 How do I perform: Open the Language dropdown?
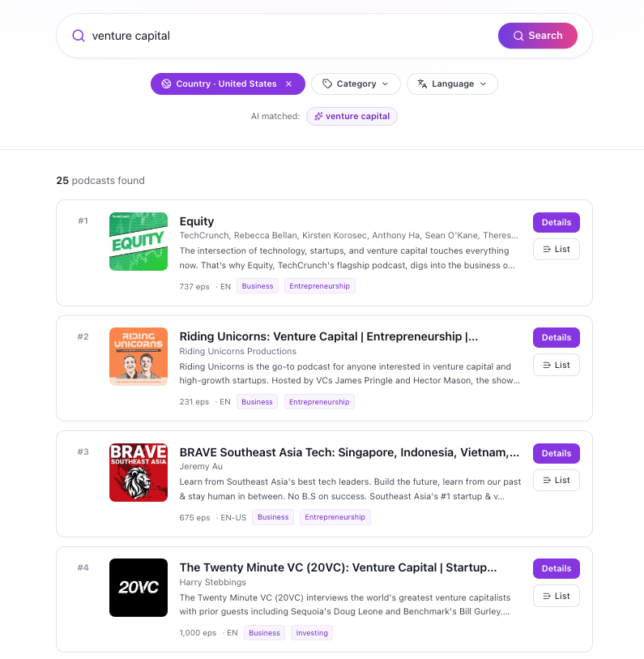point(452,83)
